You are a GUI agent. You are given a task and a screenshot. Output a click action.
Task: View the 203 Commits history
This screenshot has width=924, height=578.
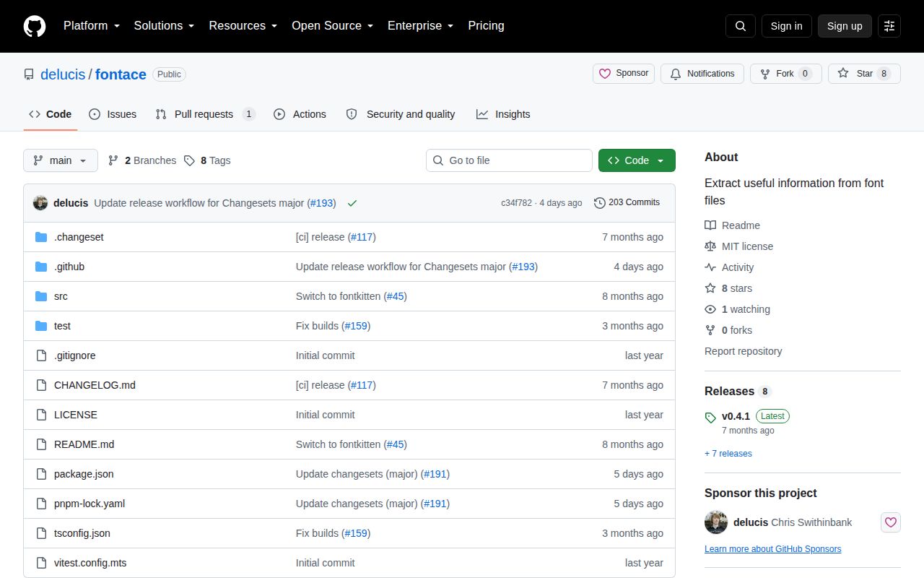(627, 202)
